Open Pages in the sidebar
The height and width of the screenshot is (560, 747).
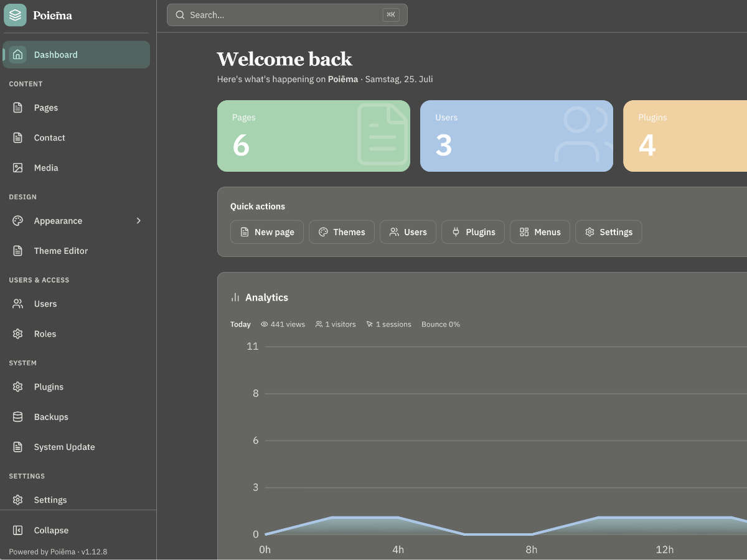pos(76,108)
